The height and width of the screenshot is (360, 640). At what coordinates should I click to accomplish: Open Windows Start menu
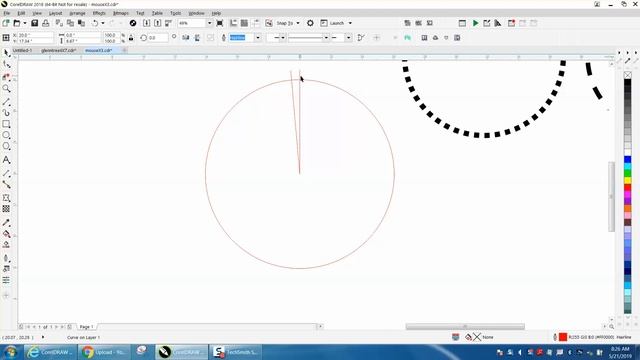coord(11,352)
